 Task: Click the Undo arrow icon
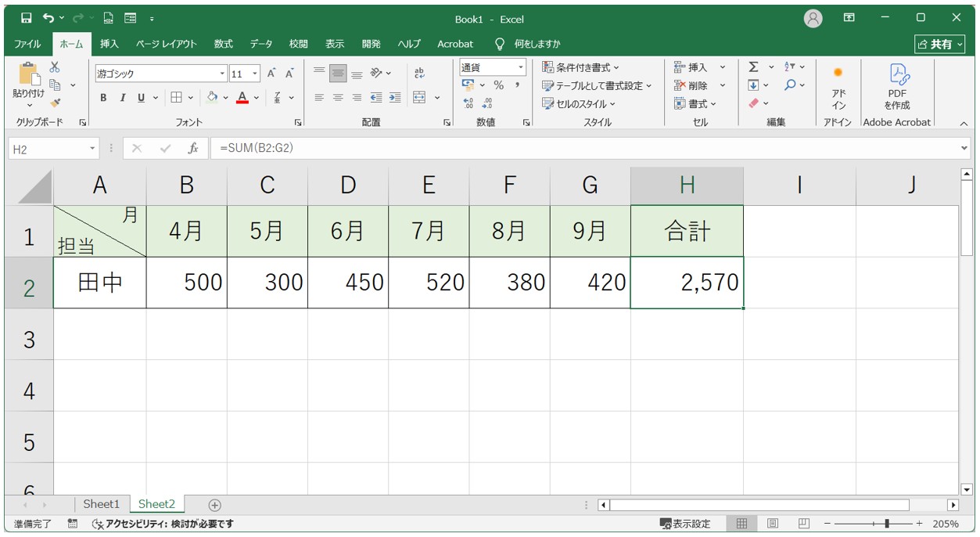pos(49,18)
